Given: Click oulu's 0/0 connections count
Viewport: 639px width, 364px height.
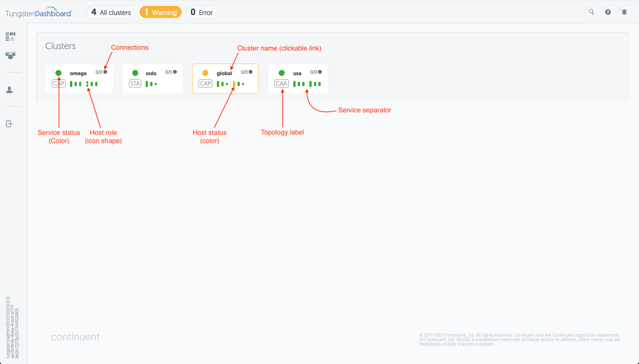Looking at the screenshot, I should (x=169, y=72).
